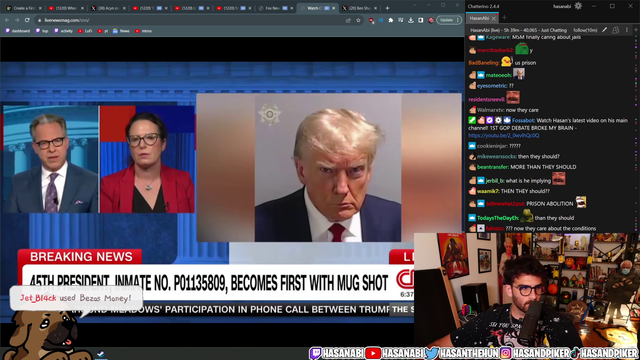Click the Chatterino chat scrollbar

(637, 134)
